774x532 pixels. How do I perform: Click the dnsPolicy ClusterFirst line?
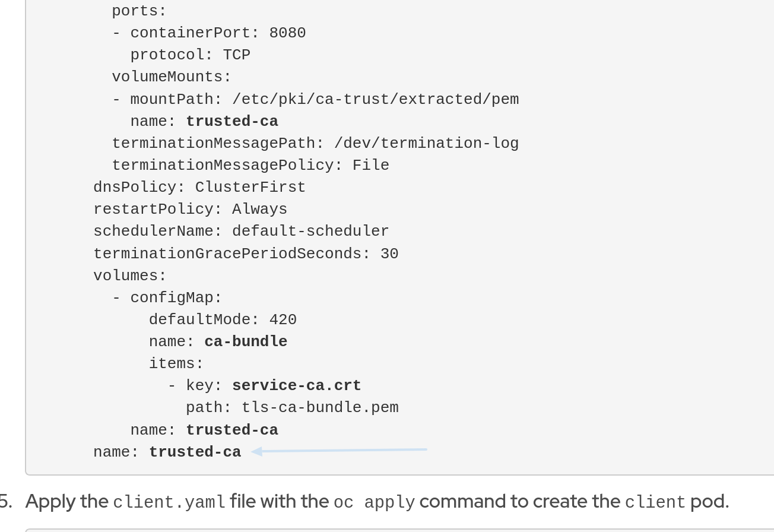click(199, 187)
